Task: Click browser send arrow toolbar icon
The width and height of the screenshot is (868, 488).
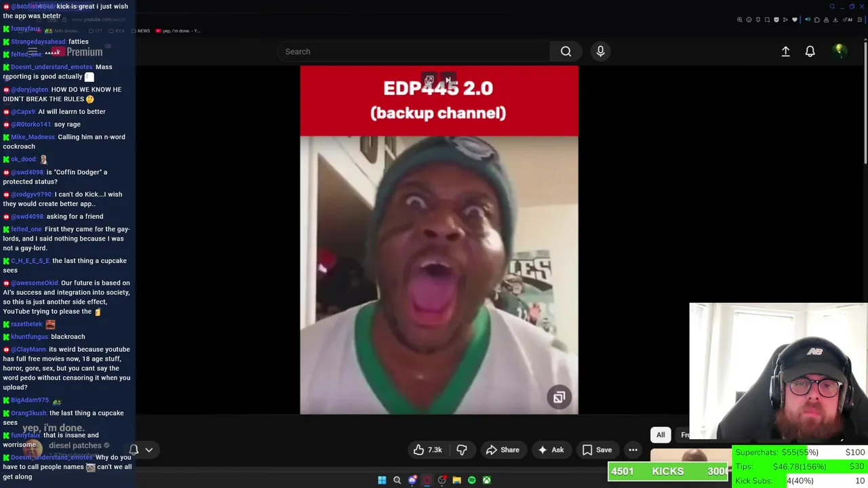Action: [785, 20]
